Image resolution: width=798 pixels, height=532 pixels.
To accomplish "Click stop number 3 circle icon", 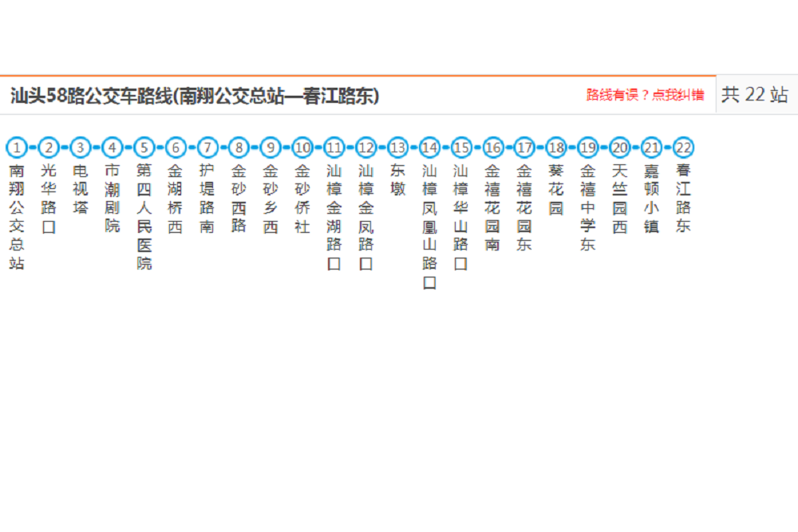I will pyautogui.click(x=81, y=148).
